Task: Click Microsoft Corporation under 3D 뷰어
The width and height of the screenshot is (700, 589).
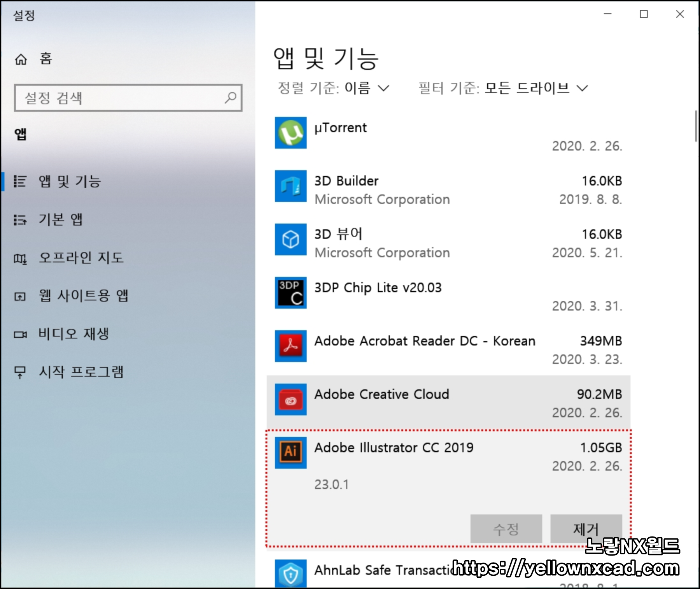Action: 382,252
